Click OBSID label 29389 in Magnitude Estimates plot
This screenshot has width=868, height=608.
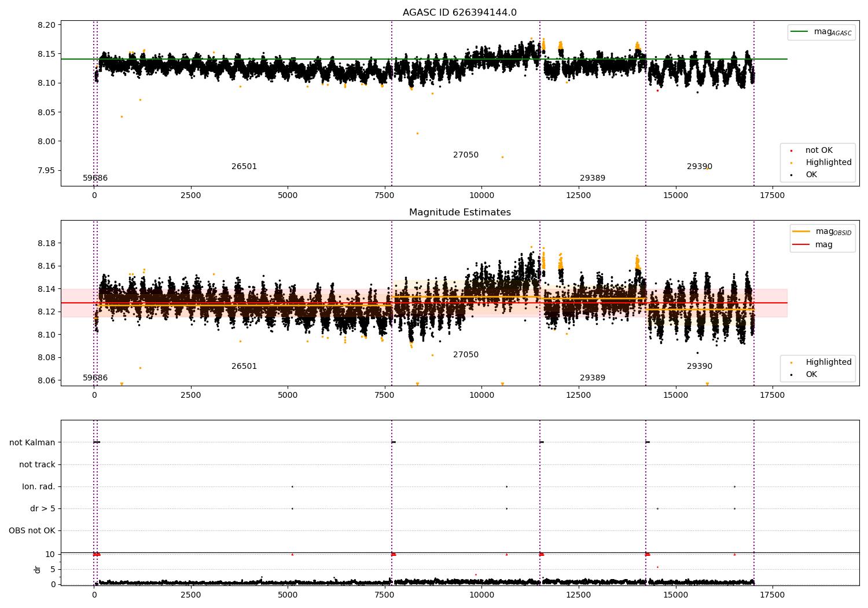[593, 378]
